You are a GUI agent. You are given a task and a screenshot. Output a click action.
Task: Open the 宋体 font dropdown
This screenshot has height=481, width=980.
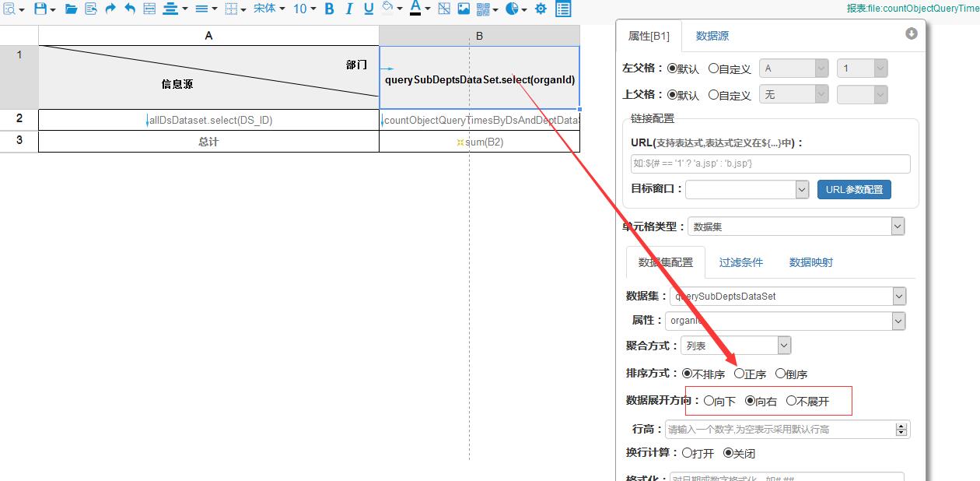click(x=269, y=9)
